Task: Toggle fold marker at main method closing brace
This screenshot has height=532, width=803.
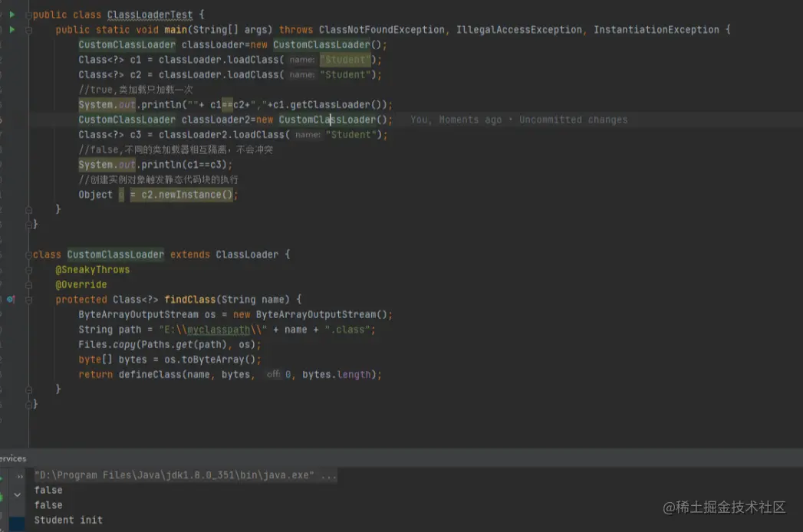Action: 29,209
